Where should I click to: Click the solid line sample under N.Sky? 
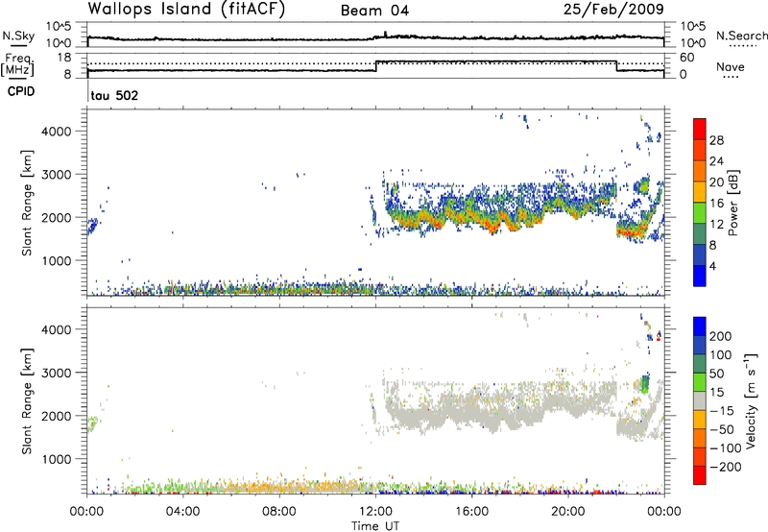coord(18,45)
